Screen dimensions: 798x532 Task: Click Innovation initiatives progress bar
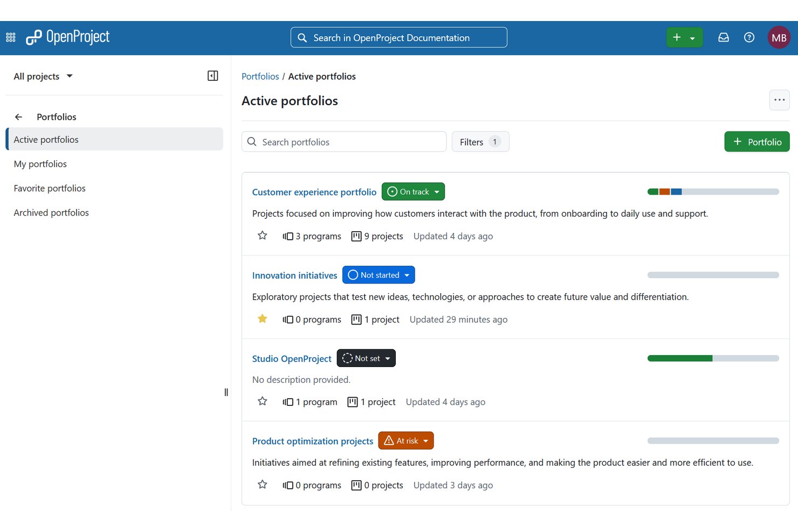pyautogui.click(x=713, y=275)
